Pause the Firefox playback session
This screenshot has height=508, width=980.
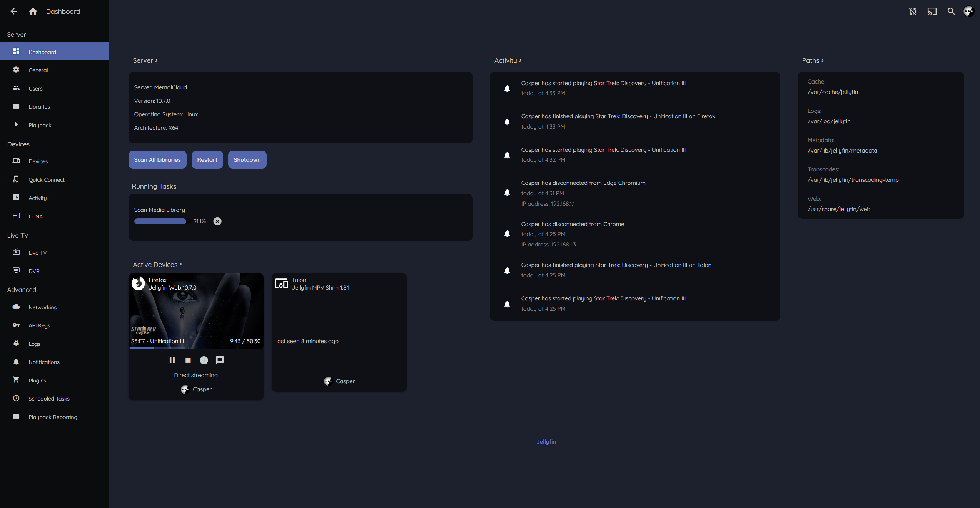pos(172,360)
